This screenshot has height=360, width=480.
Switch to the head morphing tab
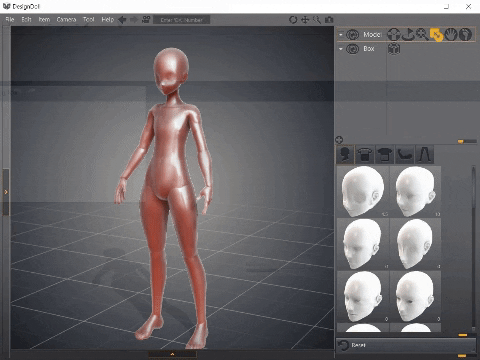[345, 154]
